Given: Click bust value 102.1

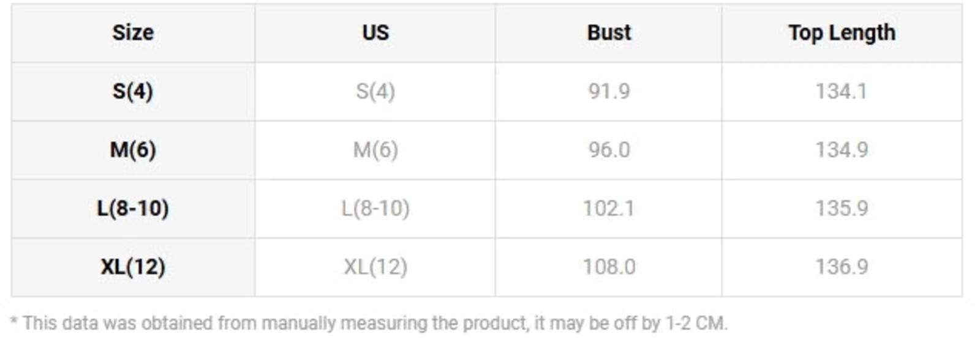Looking at the screenshot, I should tap(609, 209).
